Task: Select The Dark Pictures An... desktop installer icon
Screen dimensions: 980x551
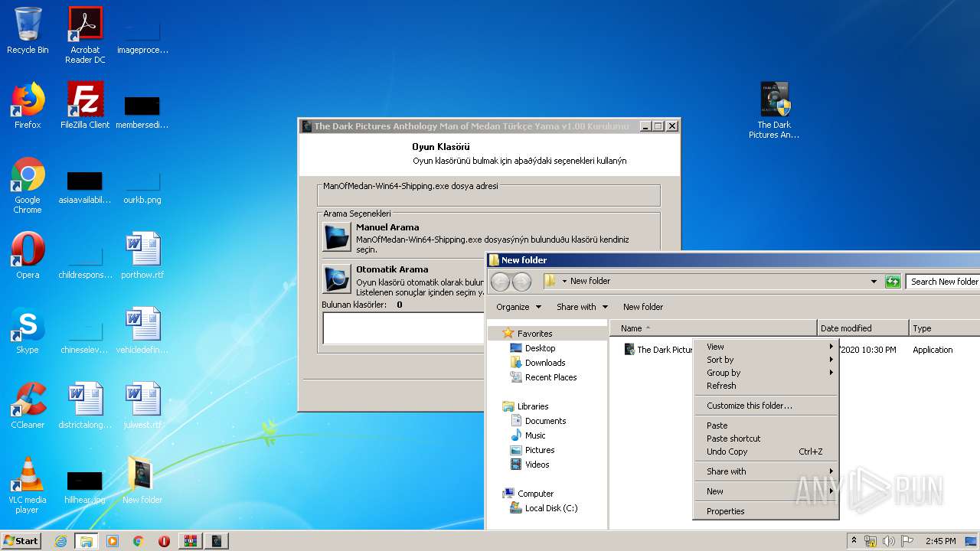Action: 774,110
